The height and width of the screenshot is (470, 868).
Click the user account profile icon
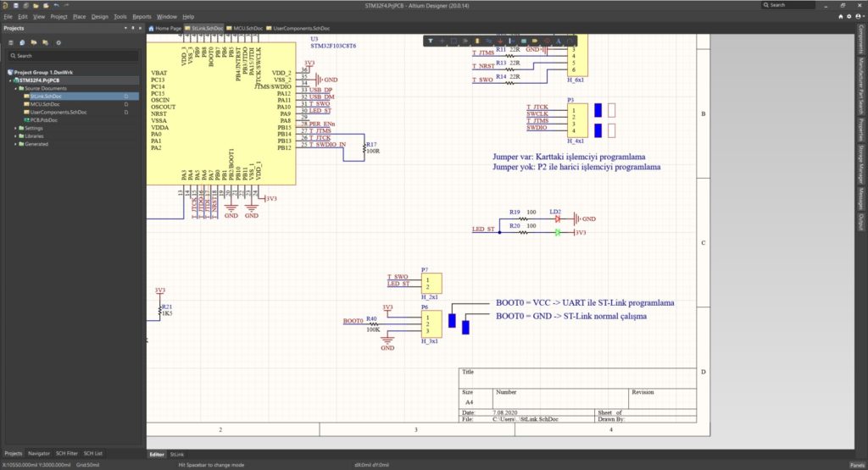(x=858, y=17)
